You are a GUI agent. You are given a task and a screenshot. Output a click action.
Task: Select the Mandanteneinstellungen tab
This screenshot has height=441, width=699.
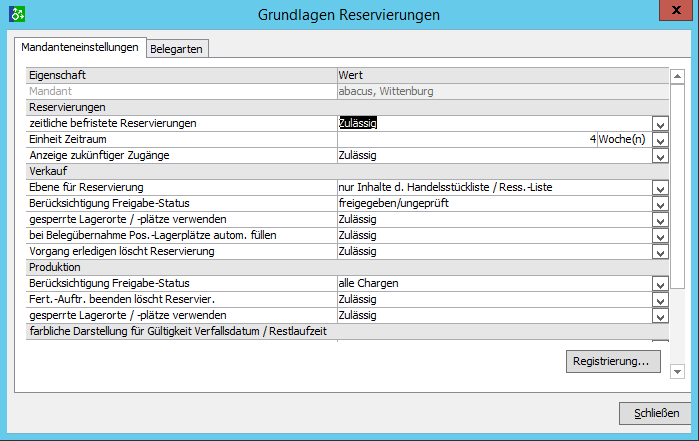tap(80, 48)
